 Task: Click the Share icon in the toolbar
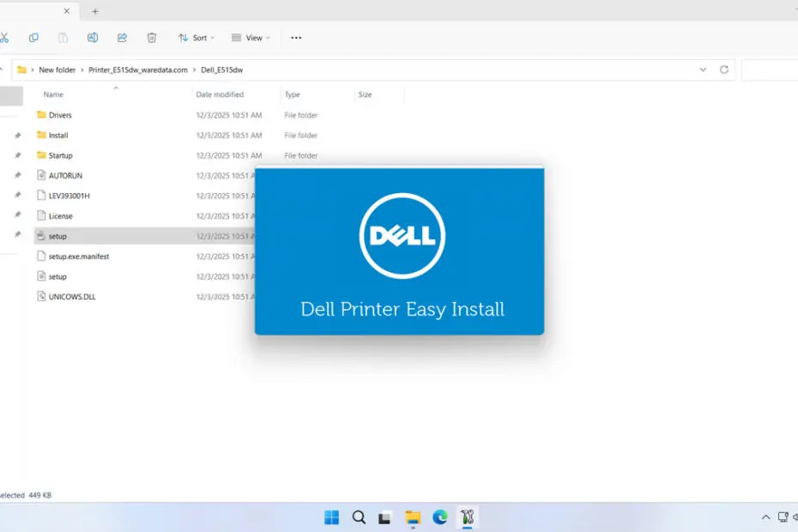click(122, 38)
